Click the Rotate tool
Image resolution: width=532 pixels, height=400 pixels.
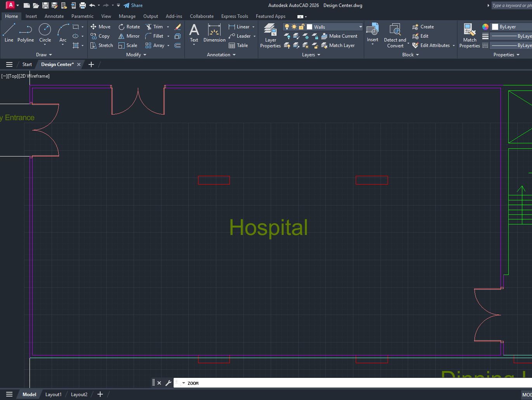[129, 27]
